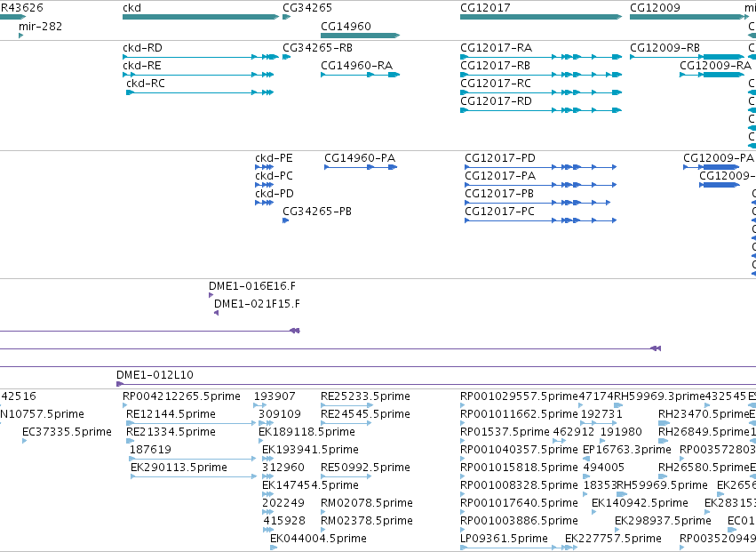Click the RE21334.5prime EST
756x552 pixels.
[131, 441]
